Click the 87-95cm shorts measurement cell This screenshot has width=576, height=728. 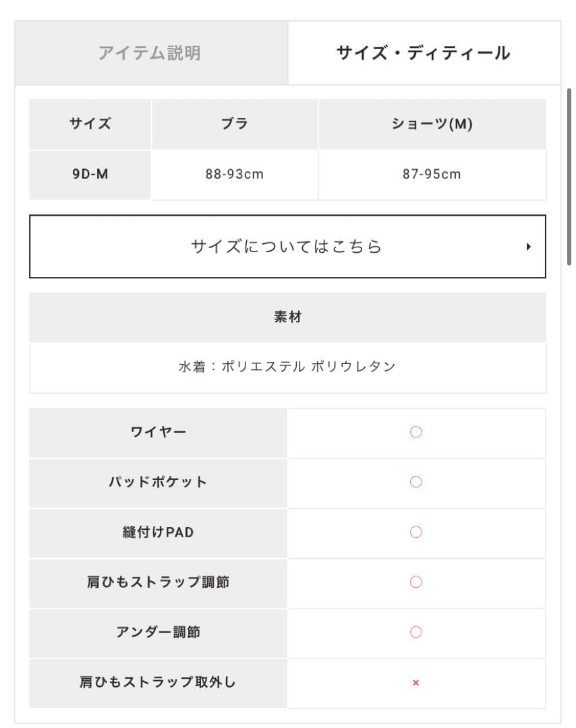(432, 174)
